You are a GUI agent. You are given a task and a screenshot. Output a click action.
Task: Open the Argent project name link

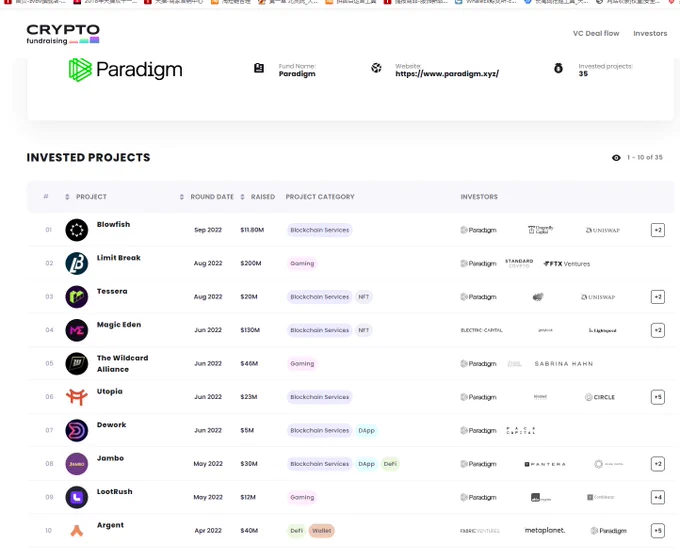point(110,525)
